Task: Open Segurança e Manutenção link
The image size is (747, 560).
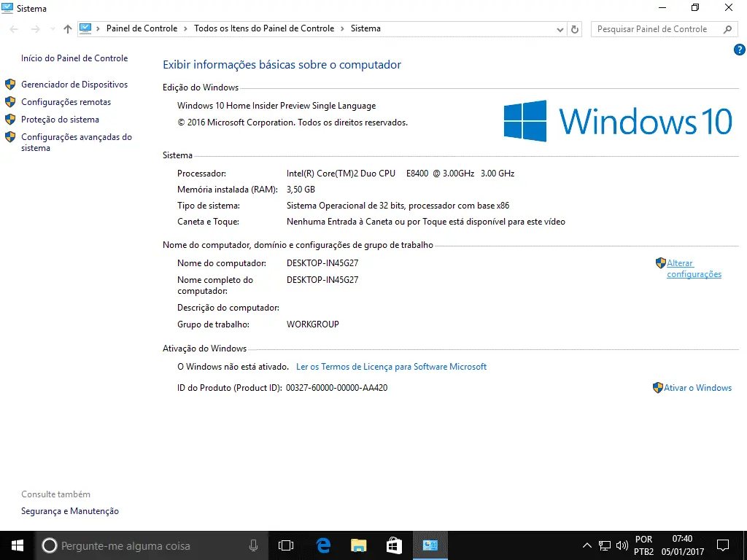Action: click(x=70, y=511)
